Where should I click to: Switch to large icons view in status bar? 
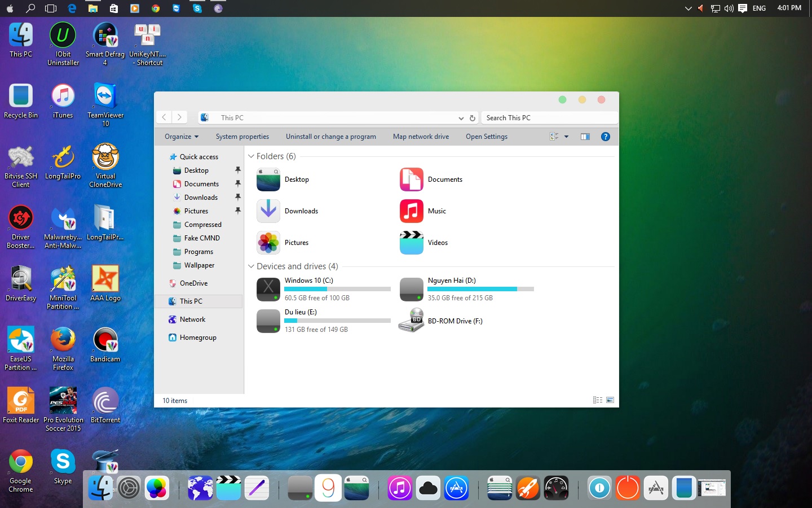(610, 400)
